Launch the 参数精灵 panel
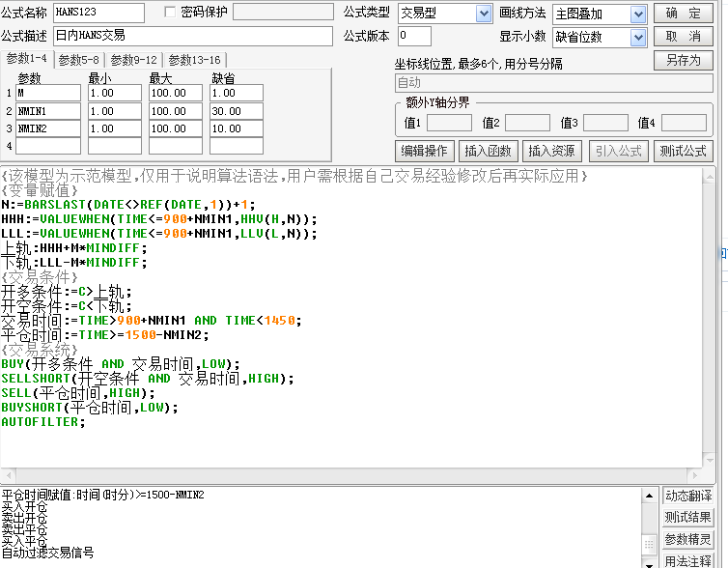 click(688, 540)
